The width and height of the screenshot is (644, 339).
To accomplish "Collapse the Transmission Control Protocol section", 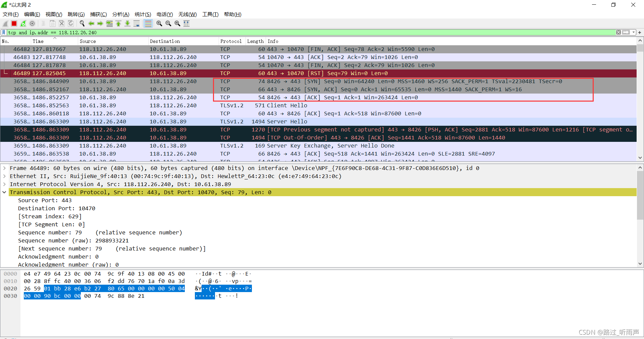I will [x=4, y=192].
